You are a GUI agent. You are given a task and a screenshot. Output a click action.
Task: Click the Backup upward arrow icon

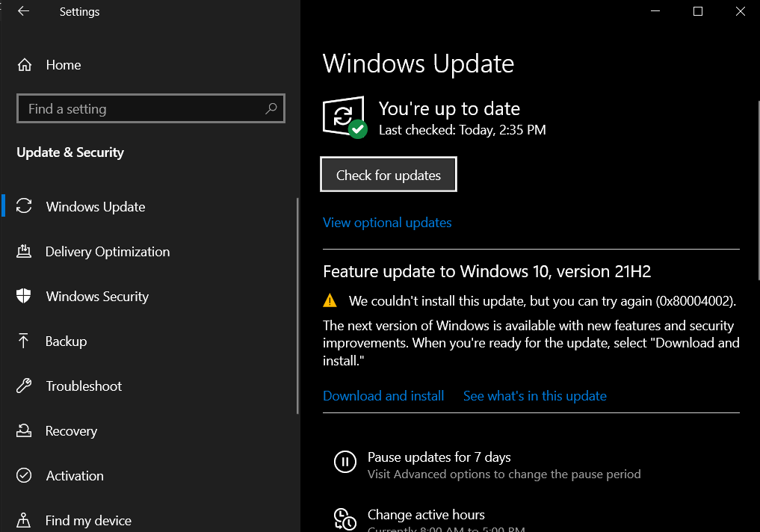(23, 341)
